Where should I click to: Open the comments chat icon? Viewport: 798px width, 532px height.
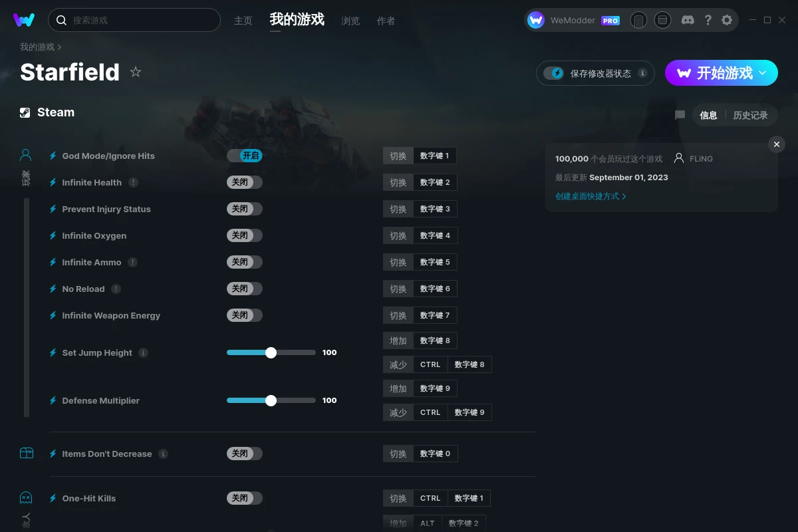pyautogui.click(x=680, y=115)
